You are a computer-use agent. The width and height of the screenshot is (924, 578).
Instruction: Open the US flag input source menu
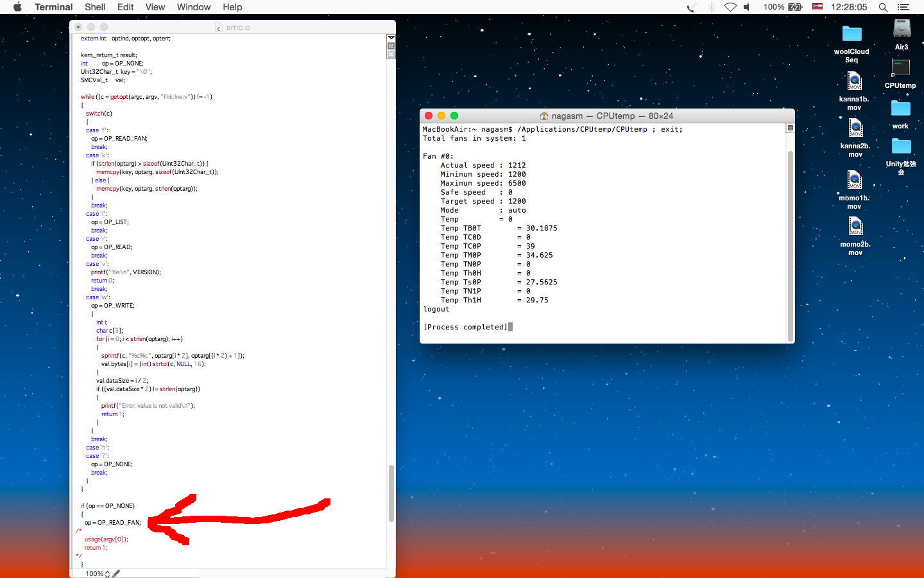point(817,7)
